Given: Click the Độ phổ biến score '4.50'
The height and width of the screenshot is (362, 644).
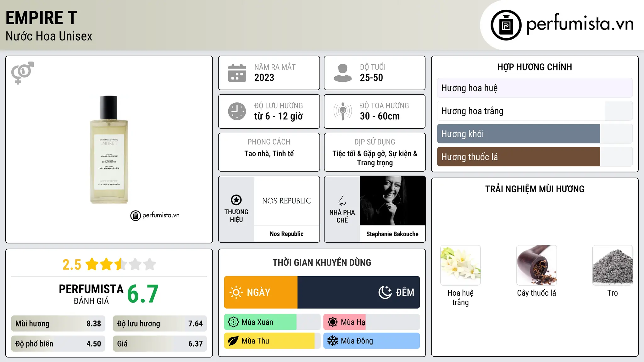Looking at the screenshot, I should tap(94, 344).
